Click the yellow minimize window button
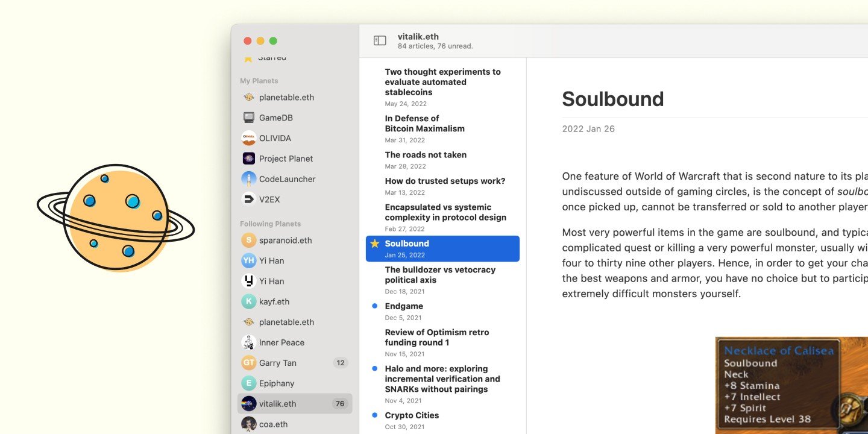The image size is (868, 434). [x=260, y=41]
